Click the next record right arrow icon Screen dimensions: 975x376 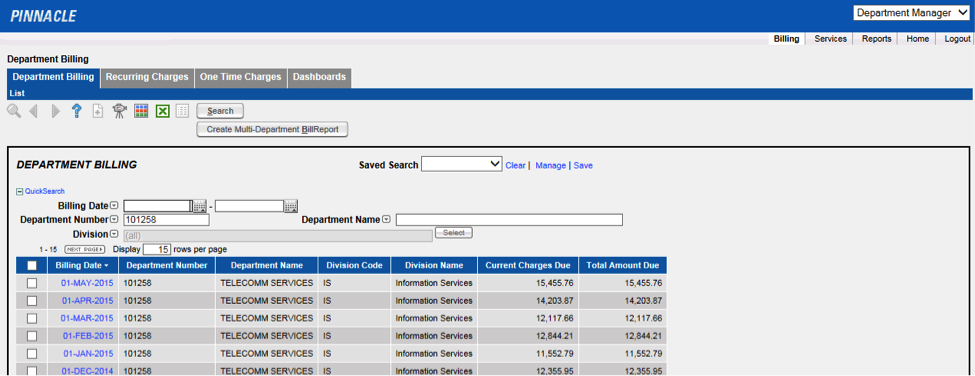pos(56,111)
